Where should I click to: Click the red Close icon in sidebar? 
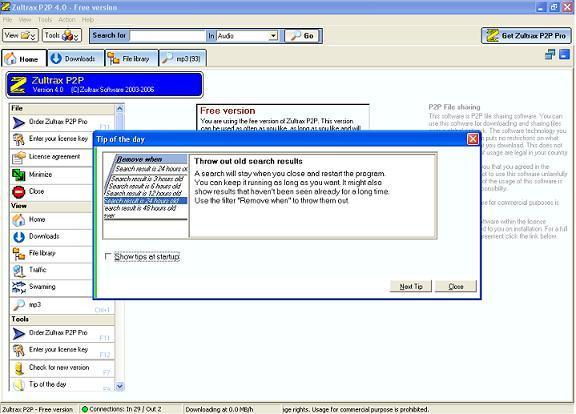[x=18, y=192]
